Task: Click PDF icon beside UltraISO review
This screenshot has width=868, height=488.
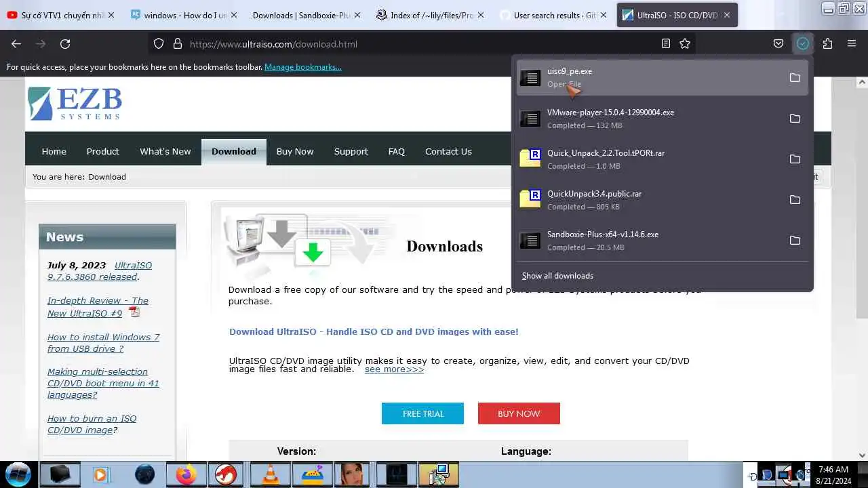Action: pyautogui.click(x=134, y=312)
